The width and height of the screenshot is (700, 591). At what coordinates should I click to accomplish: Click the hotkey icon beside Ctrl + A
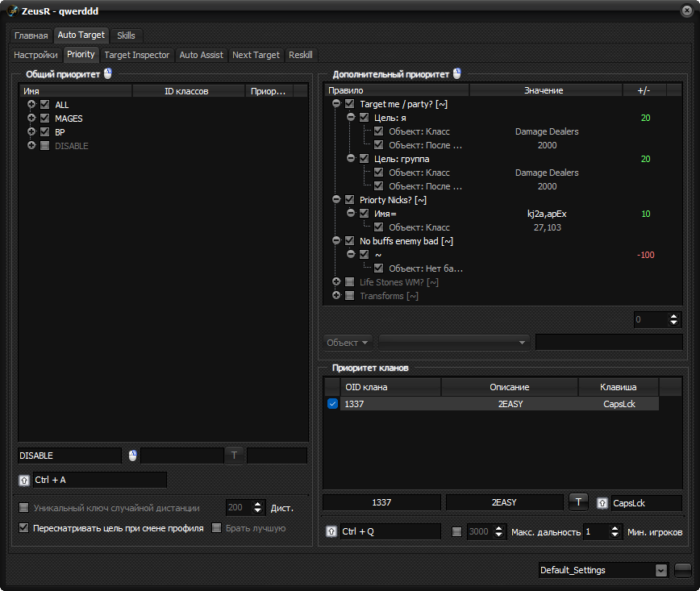click(24, 481)
